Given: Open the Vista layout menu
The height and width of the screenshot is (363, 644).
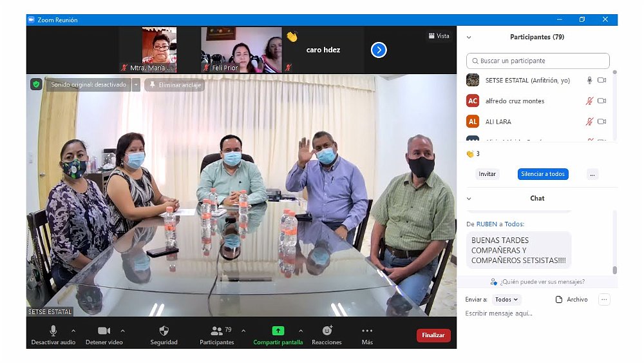Looking at the screenshot, I should 439,36.
